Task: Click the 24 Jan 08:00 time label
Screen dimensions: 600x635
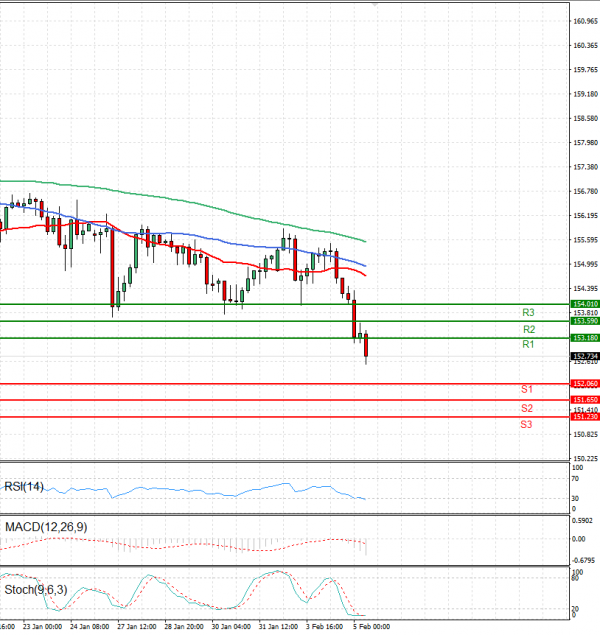Action: pyautogui.click(x=89, y=626)
